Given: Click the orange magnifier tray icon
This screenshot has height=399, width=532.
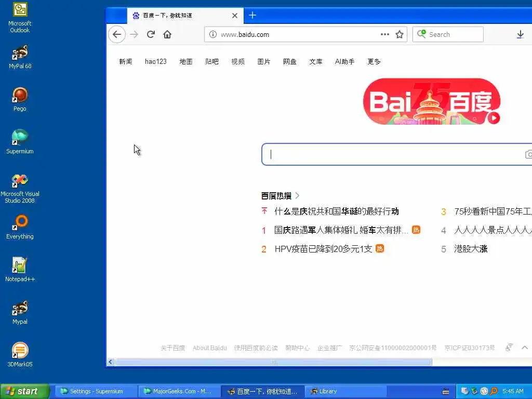Looking at the screenshot, I should (x=494, y=391).
